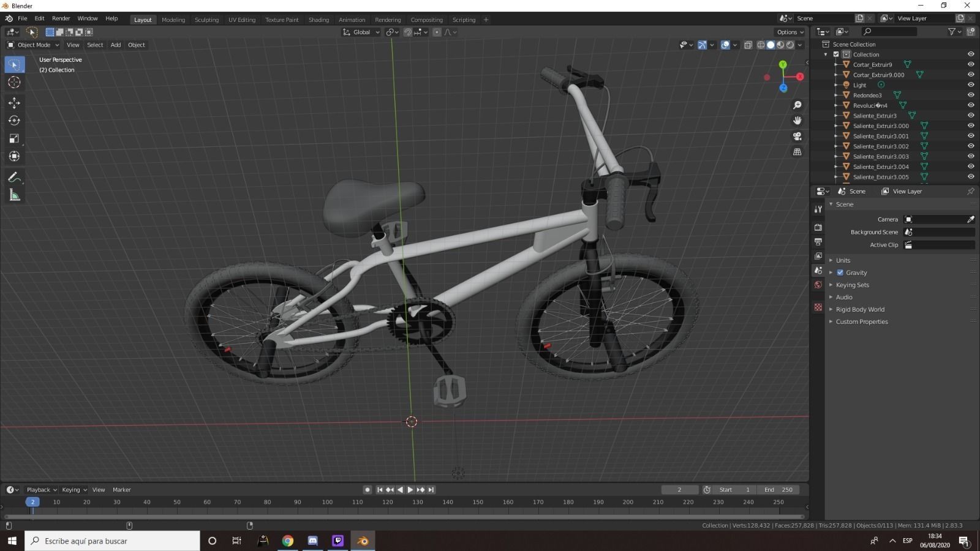Toggle snapping magnet in header
This screenshot has width=980, height=551.
(407, 32)
